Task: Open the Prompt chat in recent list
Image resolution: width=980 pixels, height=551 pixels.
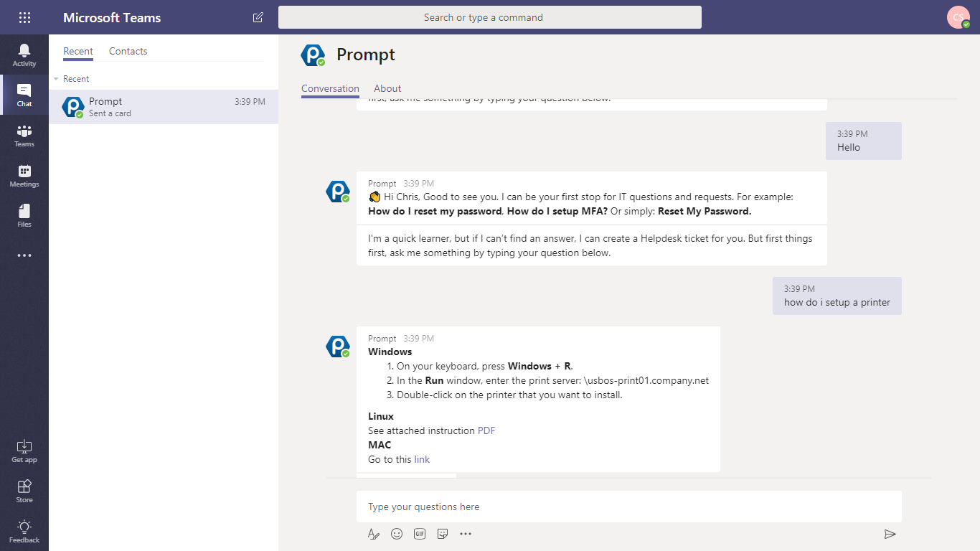Action: [164, 107]
